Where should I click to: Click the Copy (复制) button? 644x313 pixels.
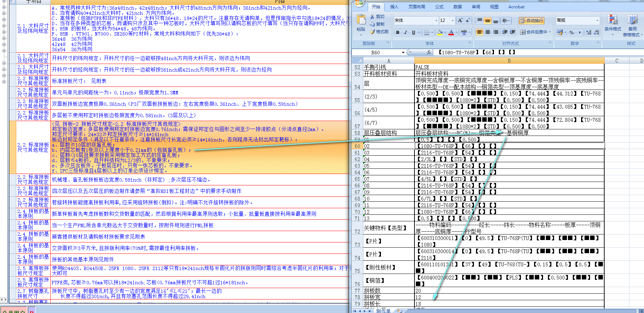377,24
